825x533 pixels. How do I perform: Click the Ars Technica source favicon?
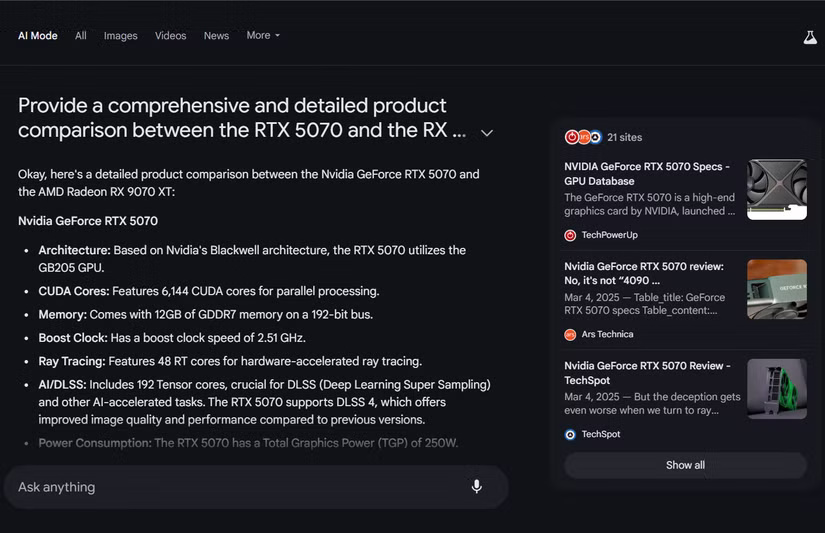coord(570,334)
